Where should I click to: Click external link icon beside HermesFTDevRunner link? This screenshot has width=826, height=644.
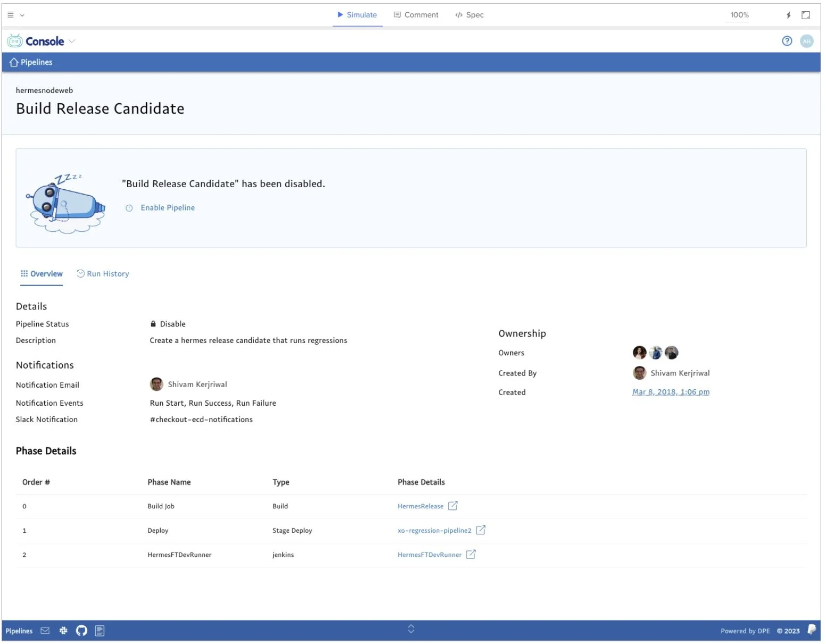click(471, 554)
